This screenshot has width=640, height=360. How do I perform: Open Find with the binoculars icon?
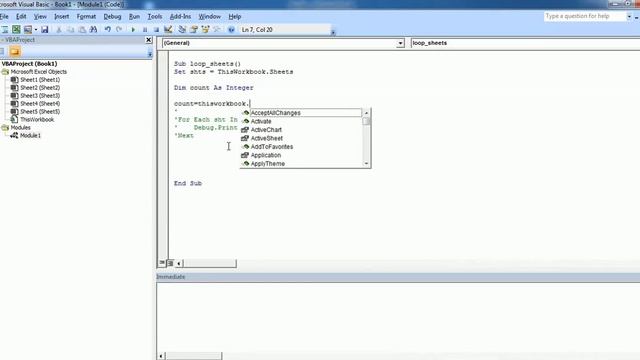click(x=93, y=29)
